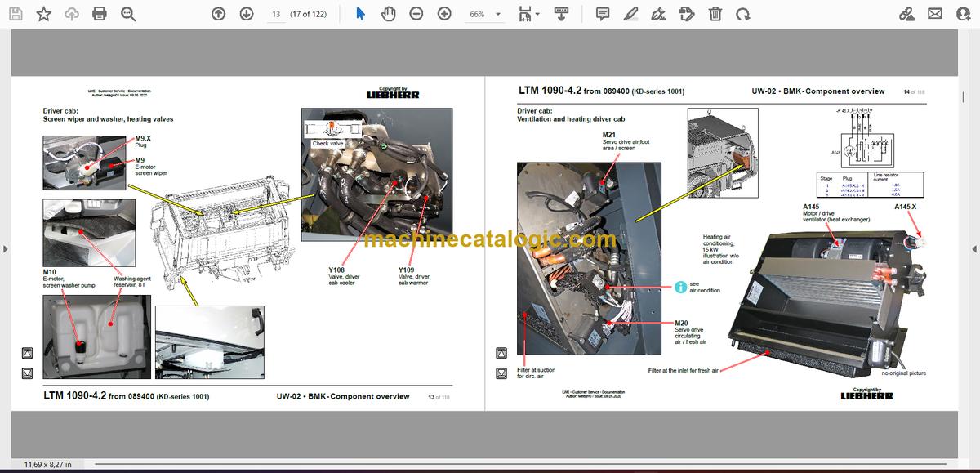The height and width of the screenshot is (473, 980).
Task: Open the sign document tool
Action: [659, 14]
